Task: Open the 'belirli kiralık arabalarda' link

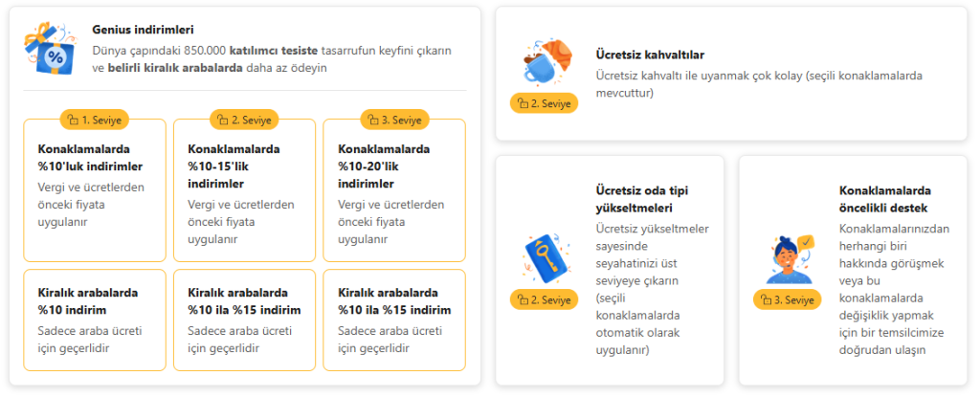Action: (x=175, y=68)
